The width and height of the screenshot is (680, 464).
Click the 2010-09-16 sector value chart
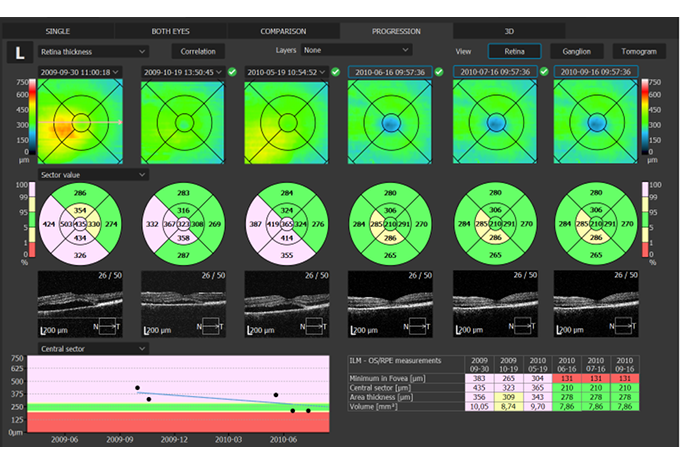tap(595, 224)
